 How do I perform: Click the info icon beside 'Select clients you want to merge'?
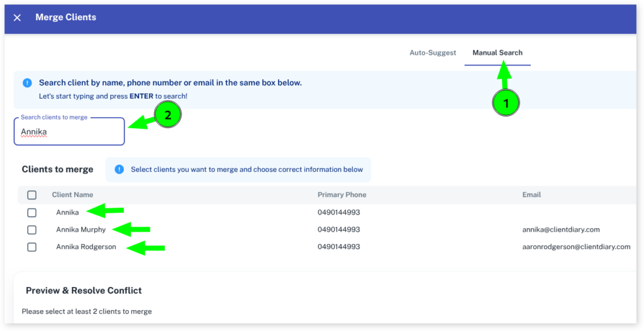119,169
